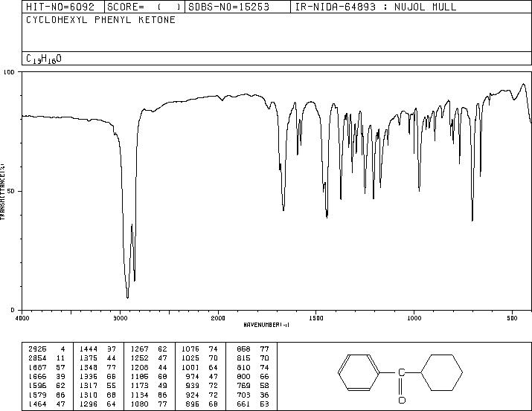Click the strongest absorption trough near 2926
Image resolution: width=532 pixels, height=411 pixels.
tap(127, 297)
